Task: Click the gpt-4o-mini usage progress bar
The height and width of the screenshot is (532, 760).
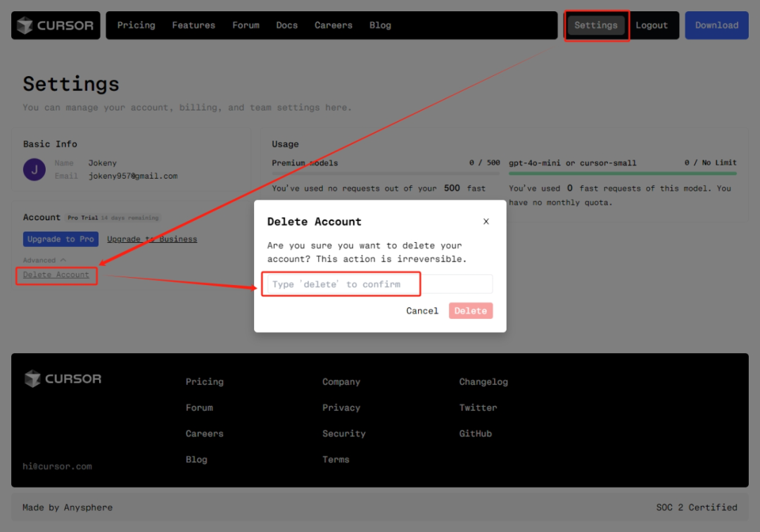Action: click(622, 173)
